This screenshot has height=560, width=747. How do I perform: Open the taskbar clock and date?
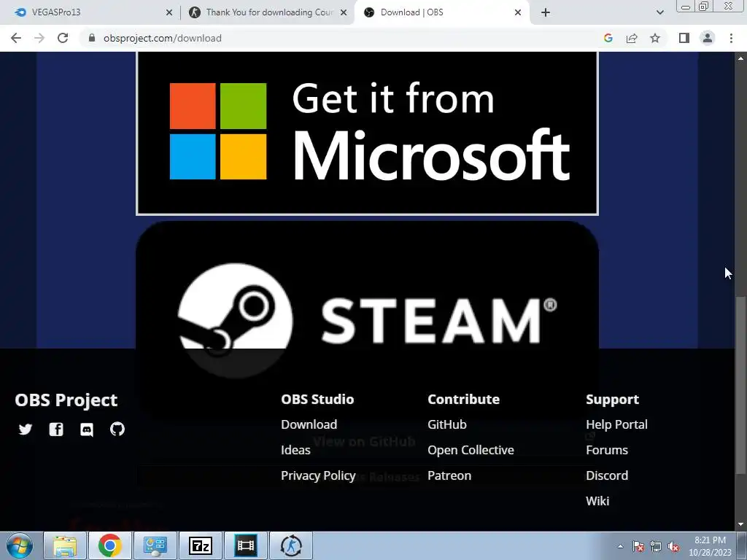pos(710,546)
